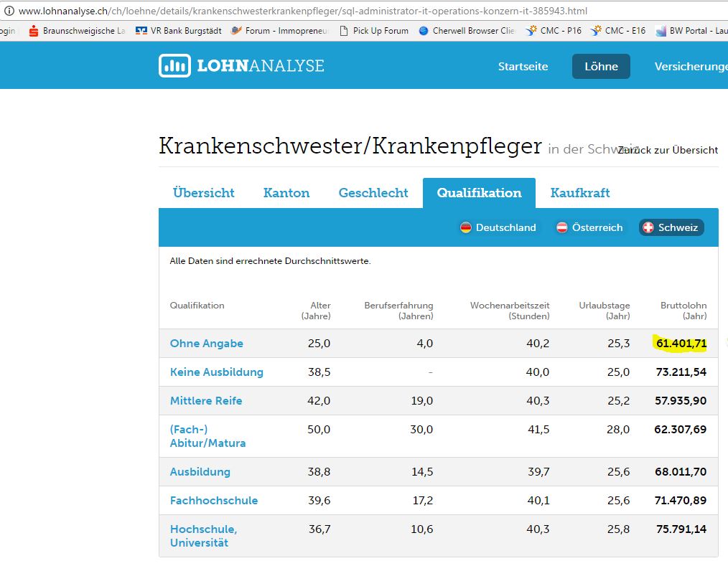Click the salary value 62.307,69

[680, 430]
